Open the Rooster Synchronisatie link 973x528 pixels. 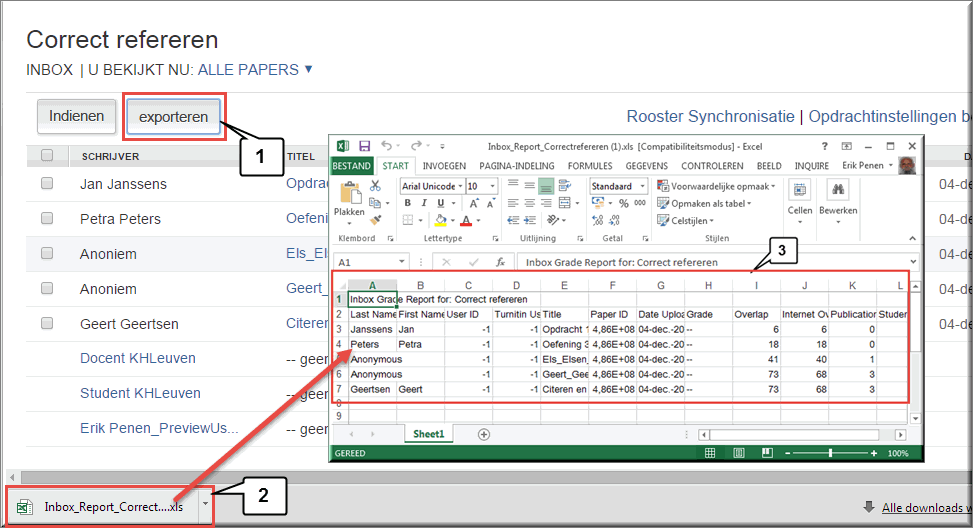pos(710,116)
